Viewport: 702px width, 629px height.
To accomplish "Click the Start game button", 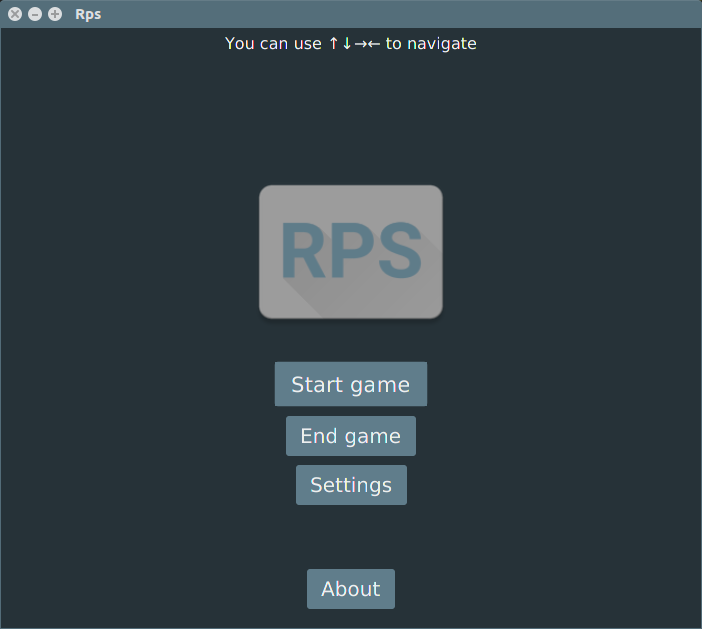I will pyautogui.click(x=351, y=384).
